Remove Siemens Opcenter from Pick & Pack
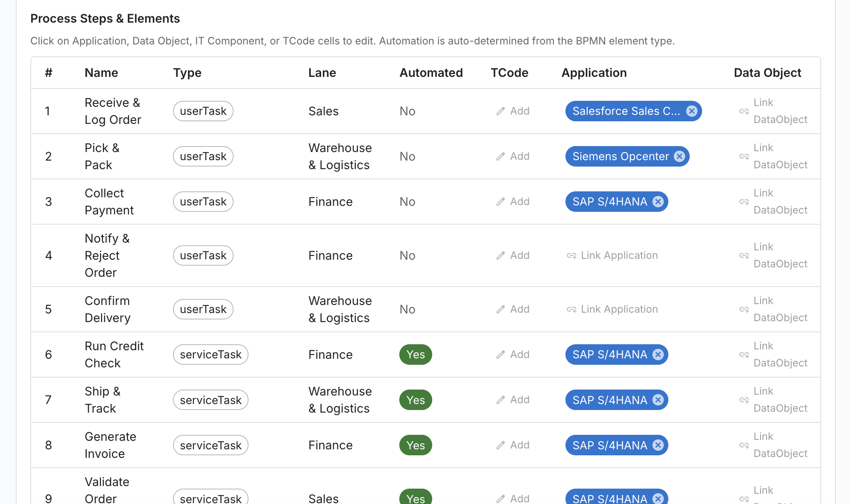The image size is (849, 504). pos(679,156)
